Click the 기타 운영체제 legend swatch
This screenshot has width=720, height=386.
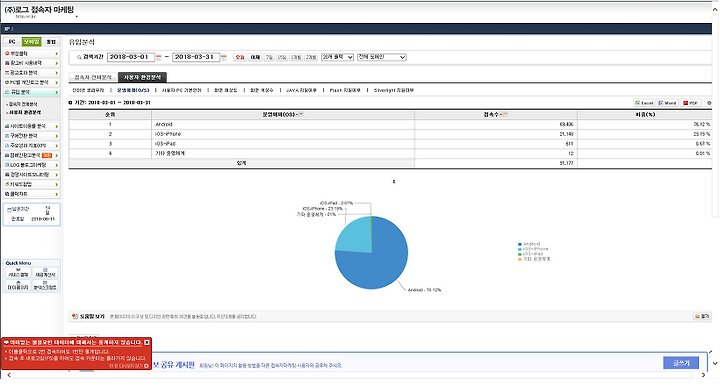pos(520,259)
